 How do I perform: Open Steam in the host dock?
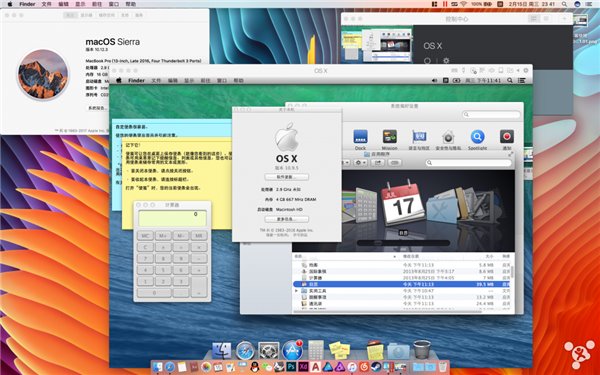tap(376, 367)
